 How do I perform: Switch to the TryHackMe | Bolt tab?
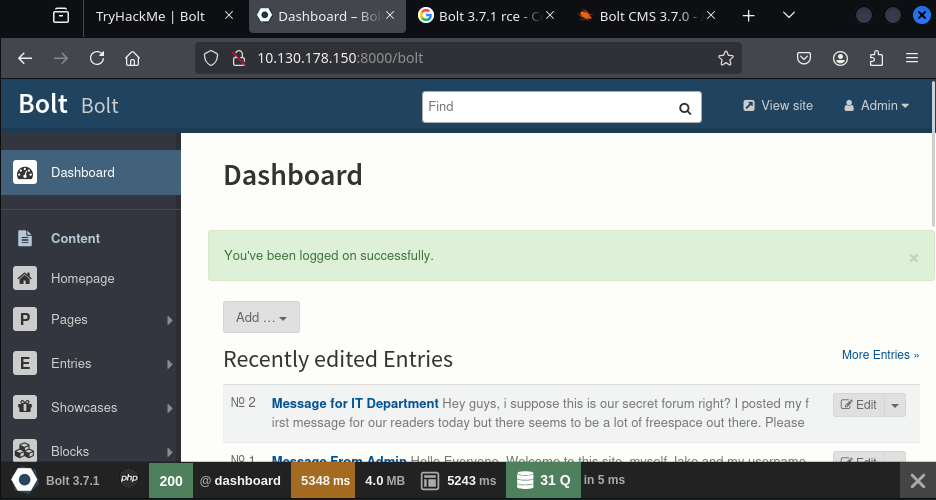pos(150,16)
